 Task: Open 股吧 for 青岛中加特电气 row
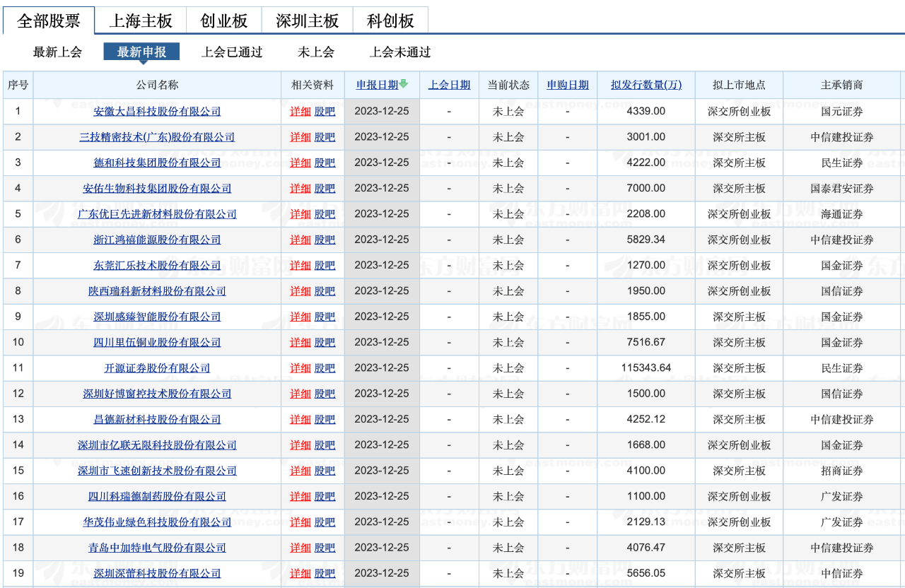click(325, 548)
